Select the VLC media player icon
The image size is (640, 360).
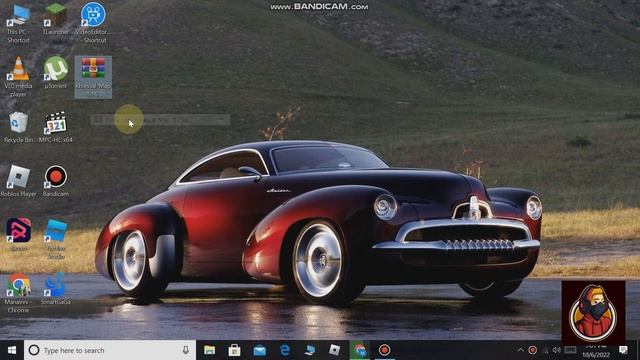pyautogui.click(x=18, y=77)
